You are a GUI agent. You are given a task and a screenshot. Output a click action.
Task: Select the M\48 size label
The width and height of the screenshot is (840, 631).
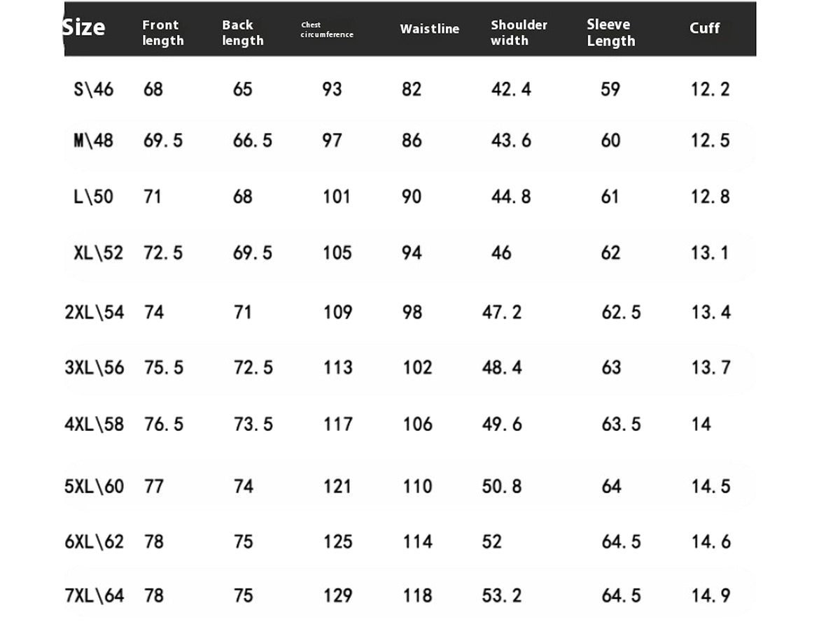(x=93, y=141)
